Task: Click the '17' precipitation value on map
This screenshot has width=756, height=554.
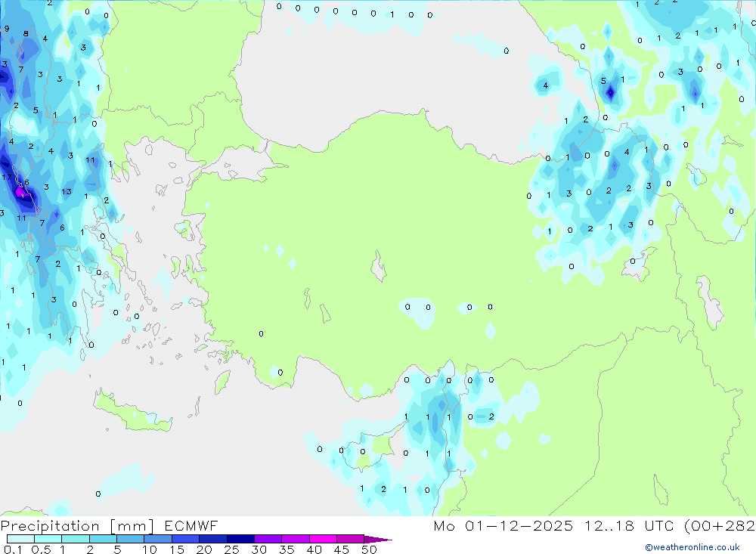Action: coord(6,178)
